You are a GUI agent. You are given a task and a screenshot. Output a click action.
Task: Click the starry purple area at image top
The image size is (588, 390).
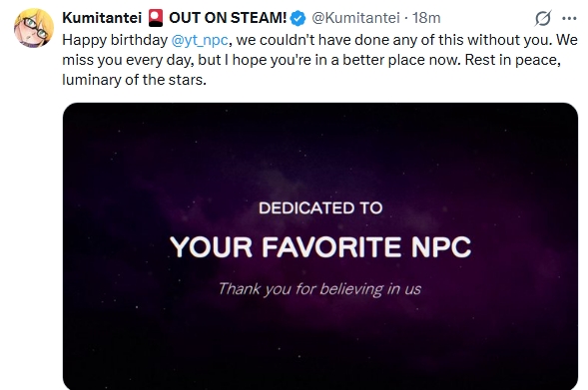pyautogui.click(x=320, y=143)
